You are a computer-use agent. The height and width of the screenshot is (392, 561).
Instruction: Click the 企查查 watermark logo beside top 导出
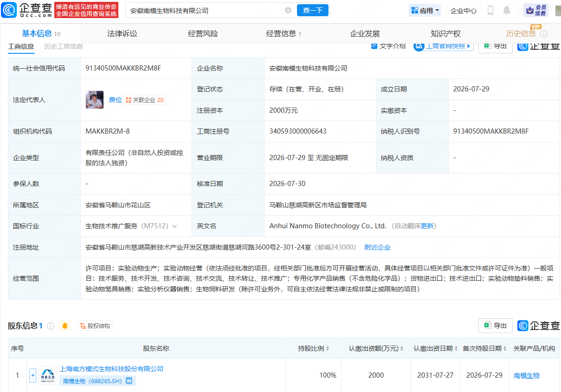point(539,46)
